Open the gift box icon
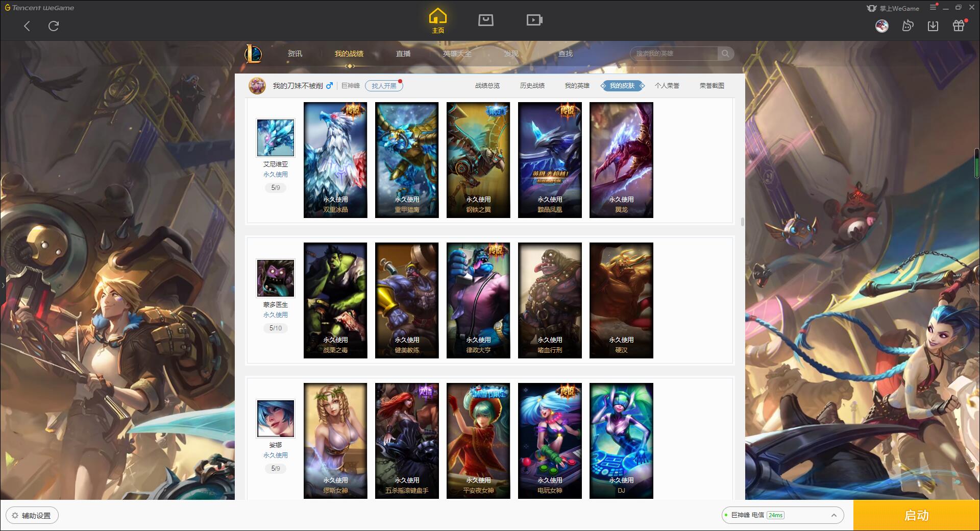The image size is (980, 531). [959, 26]
